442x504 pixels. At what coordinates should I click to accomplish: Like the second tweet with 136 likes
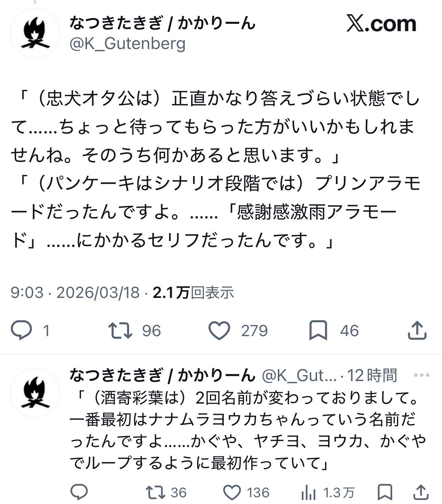(232, 492)
